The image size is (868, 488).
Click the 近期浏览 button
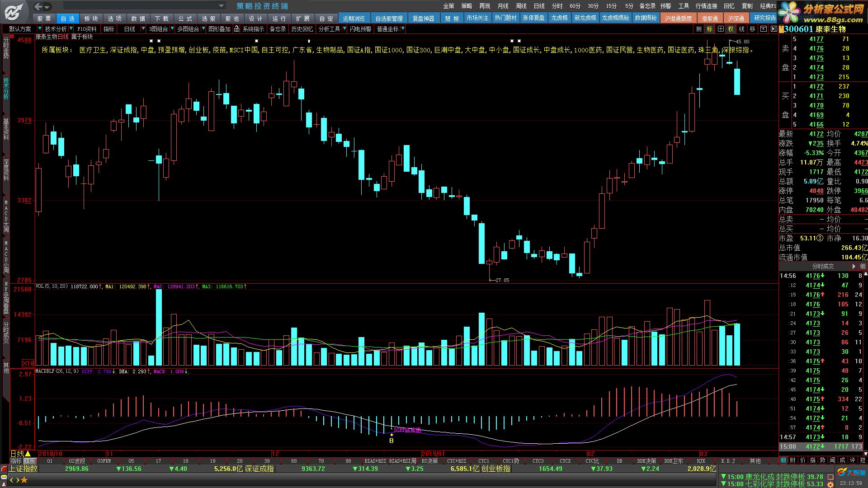354,18
